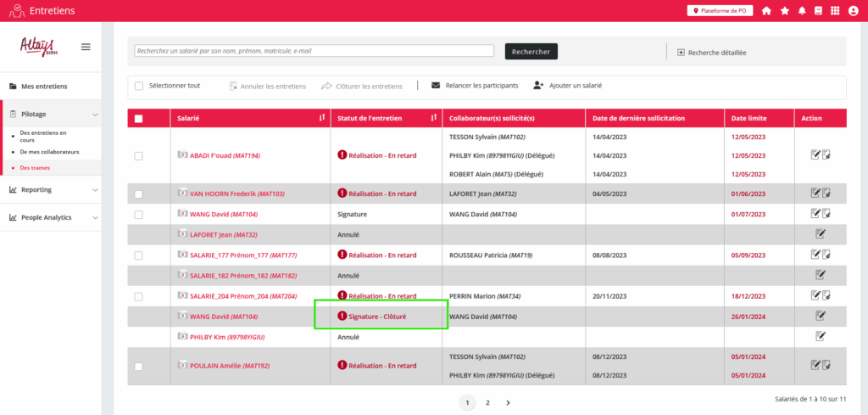Click the employee search input field
Viewport: 868px width, 415px height.
314,51
